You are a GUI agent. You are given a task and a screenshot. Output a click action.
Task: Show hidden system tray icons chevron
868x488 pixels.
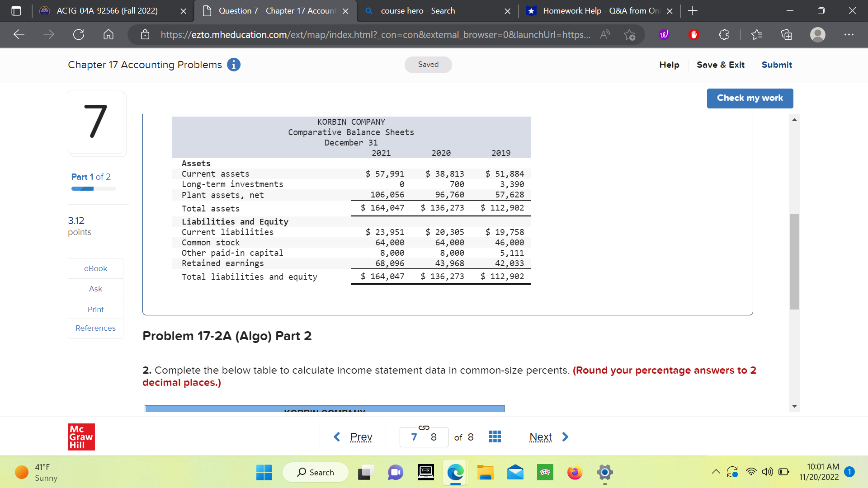point(716,472)
